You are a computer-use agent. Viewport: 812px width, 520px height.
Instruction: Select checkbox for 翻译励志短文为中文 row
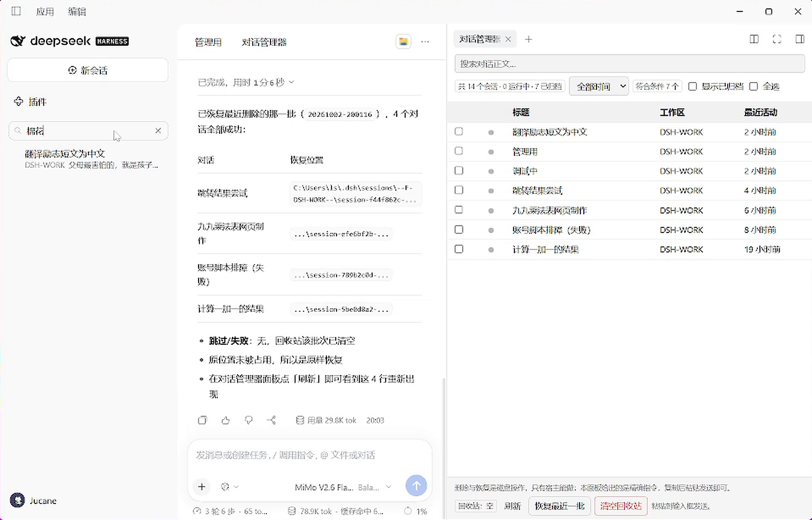(458, 131)
